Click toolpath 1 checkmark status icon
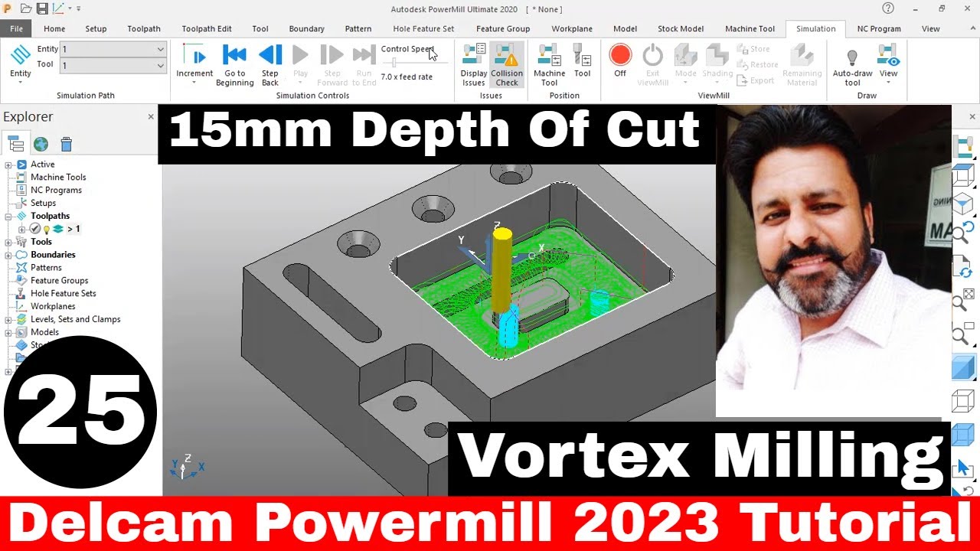The height and width of the screenshot is (551, 980). point(35,229)
